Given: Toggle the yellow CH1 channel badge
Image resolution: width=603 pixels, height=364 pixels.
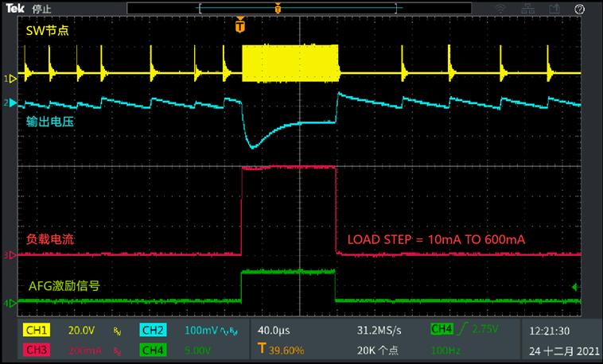Looking at the screenshot, I should pos(36,330).
